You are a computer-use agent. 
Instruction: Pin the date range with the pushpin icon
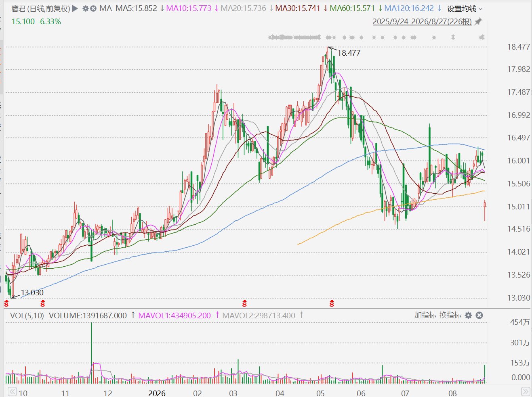[x=478, y=21]
